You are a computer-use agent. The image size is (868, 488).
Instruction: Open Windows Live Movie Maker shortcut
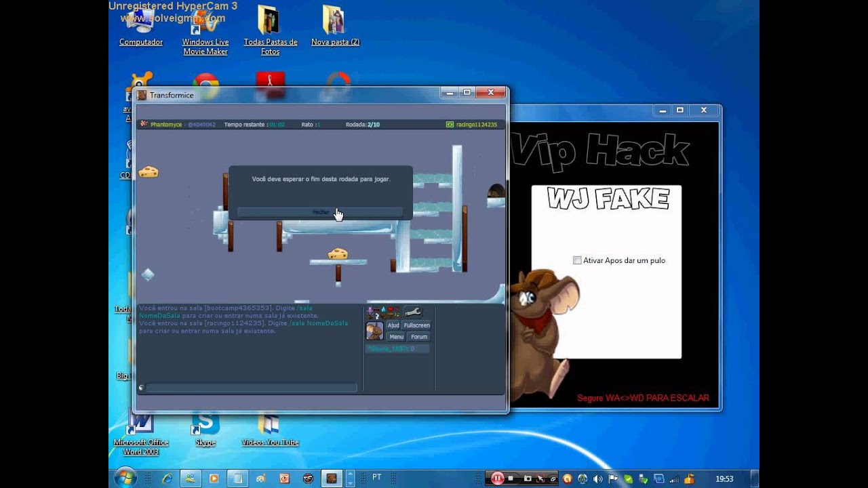(x=205, y=32)
